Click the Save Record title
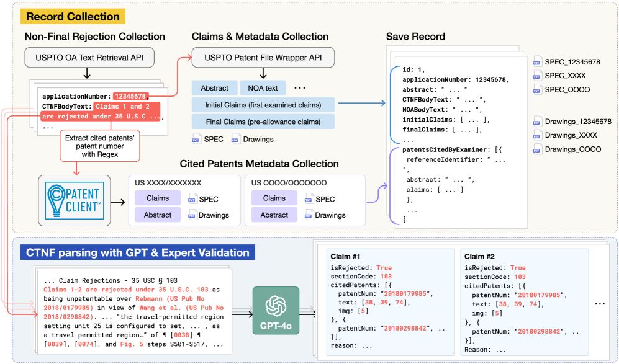Screen dimensions: 619x364 coord(415,37)
